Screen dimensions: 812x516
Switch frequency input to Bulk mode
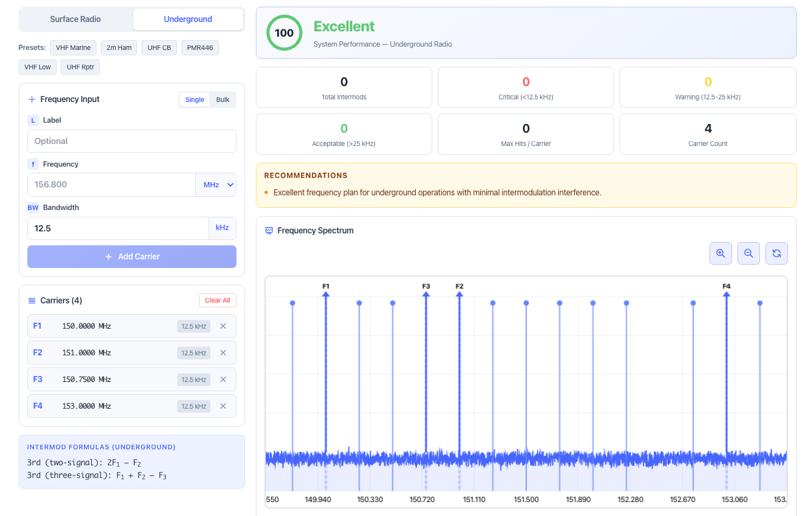[222, 99]
